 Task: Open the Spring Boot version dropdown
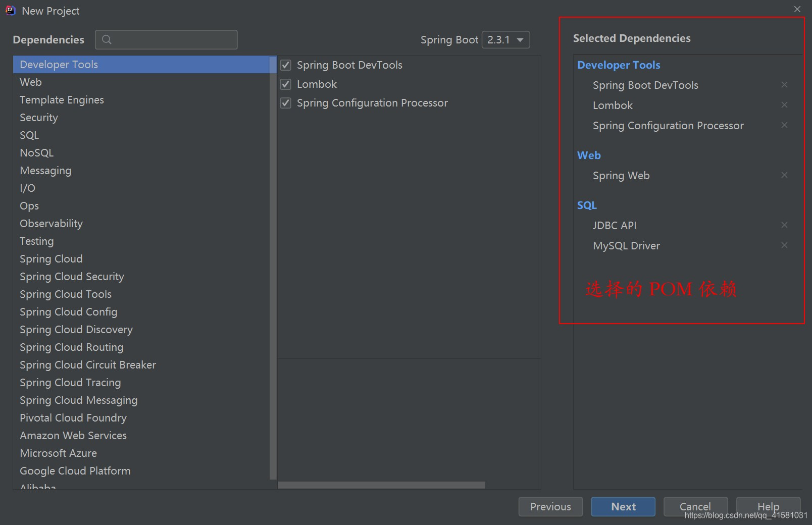[x=505, y=39]
